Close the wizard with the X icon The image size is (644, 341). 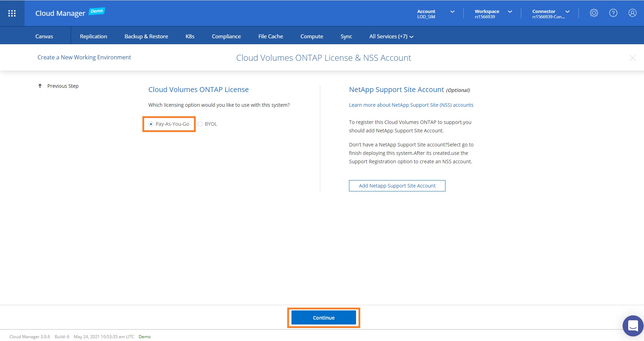[632, 58]
